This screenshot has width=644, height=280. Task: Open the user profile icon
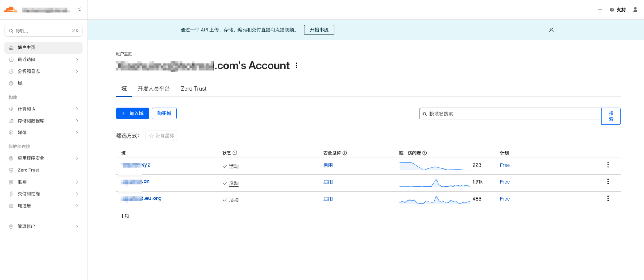coord(635,10)
